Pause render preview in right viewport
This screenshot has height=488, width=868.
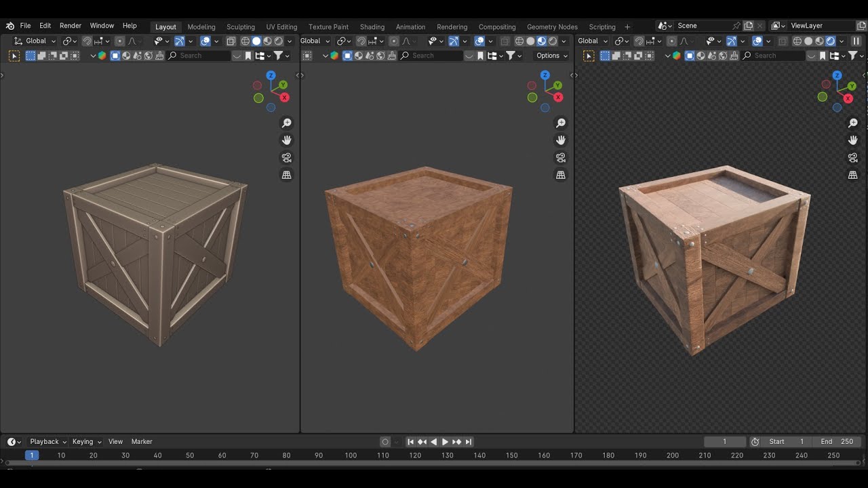(856, 41)
